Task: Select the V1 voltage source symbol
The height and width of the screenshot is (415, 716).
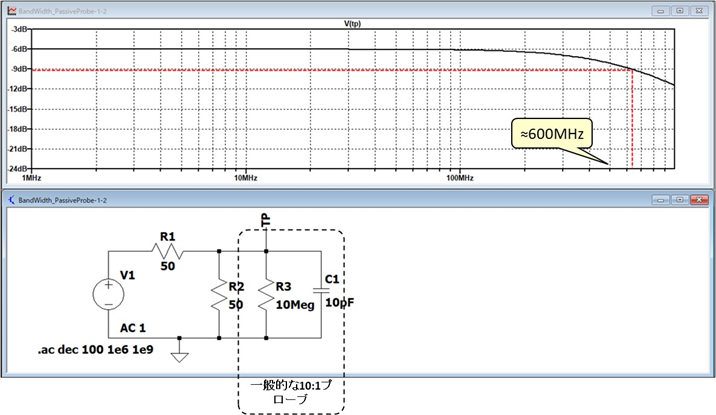Action: tap(107, 295)
